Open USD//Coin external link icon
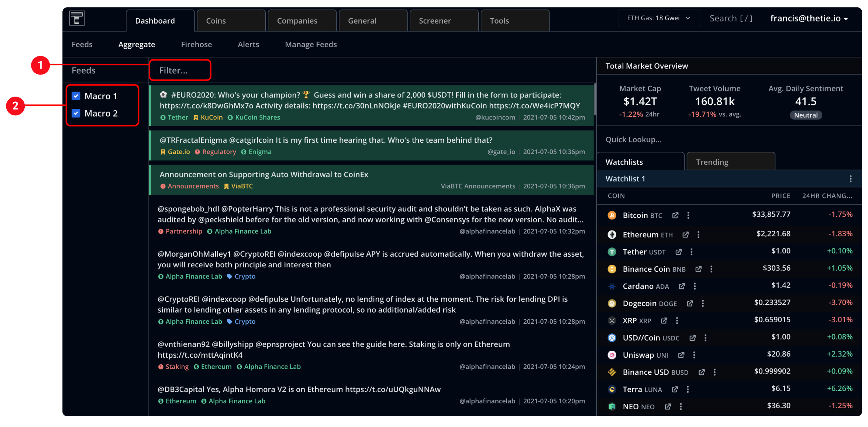Image resolution: width=868 pixels, height=427 pixels. click(x=692, y=338)
